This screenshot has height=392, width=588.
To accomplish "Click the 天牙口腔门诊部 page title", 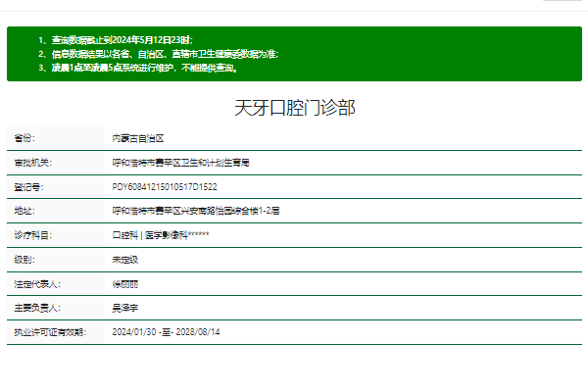I will 294,108.
